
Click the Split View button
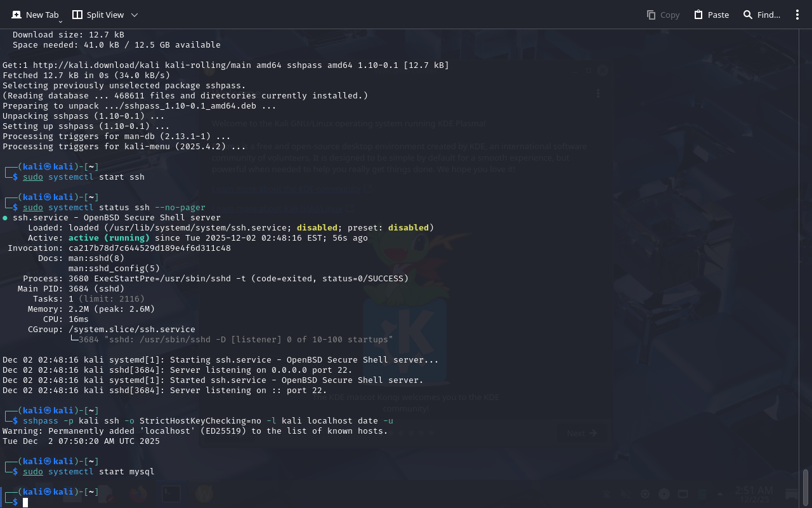point(98,15)
